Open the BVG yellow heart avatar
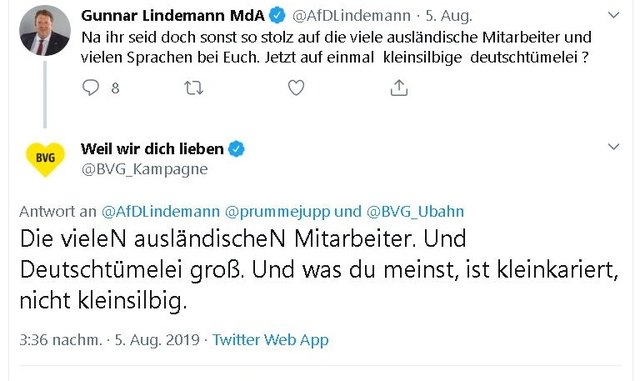The image size is (640, 381). (45, 159)
